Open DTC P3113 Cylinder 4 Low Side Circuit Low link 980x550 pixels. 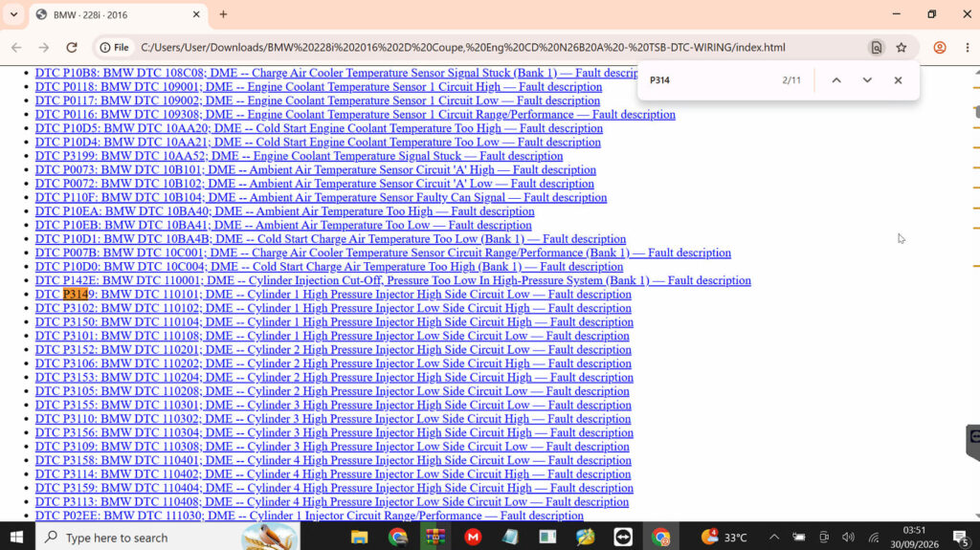[332, 502]
